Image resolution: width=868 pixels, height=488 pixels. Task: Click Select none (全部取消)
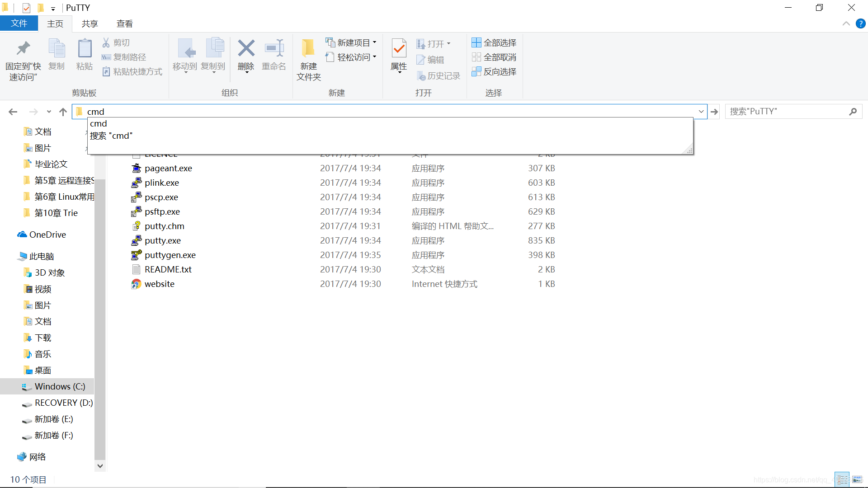pyautogui.click(x=494, y=57)
